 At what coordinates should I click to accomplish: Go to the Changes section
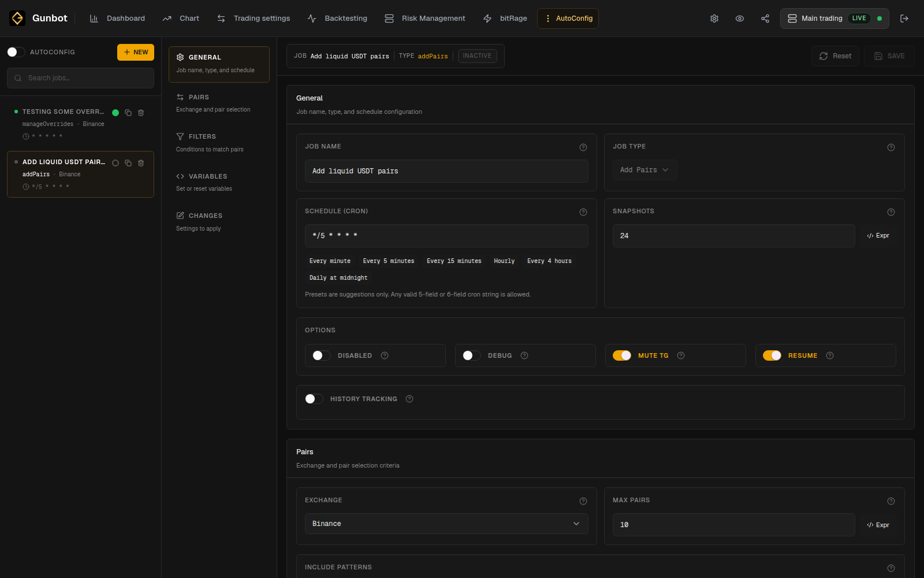(219, 222)
